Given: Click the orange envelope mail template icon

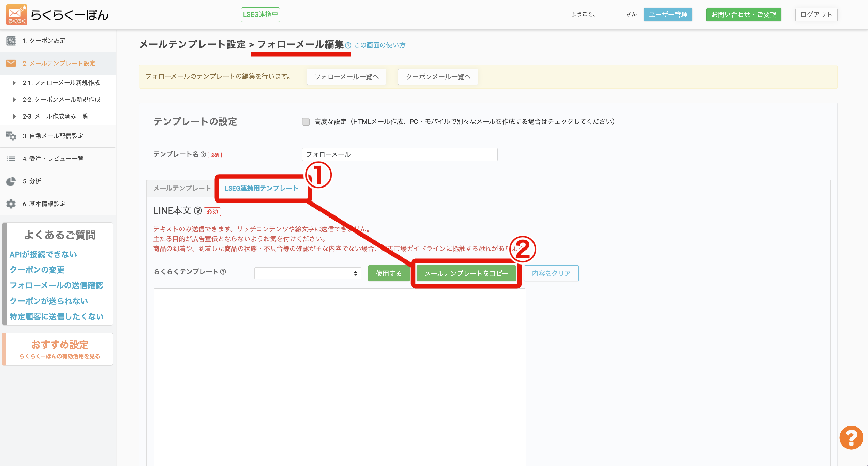Looking at the screenshot, I should (x=11, y=63).
